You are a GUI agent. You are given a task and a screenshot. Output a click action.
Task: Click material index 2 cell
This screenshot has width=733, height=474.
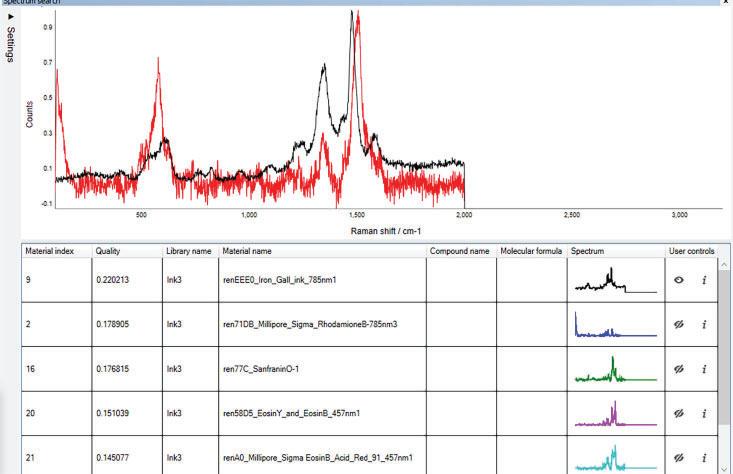[x=57, y=324]
